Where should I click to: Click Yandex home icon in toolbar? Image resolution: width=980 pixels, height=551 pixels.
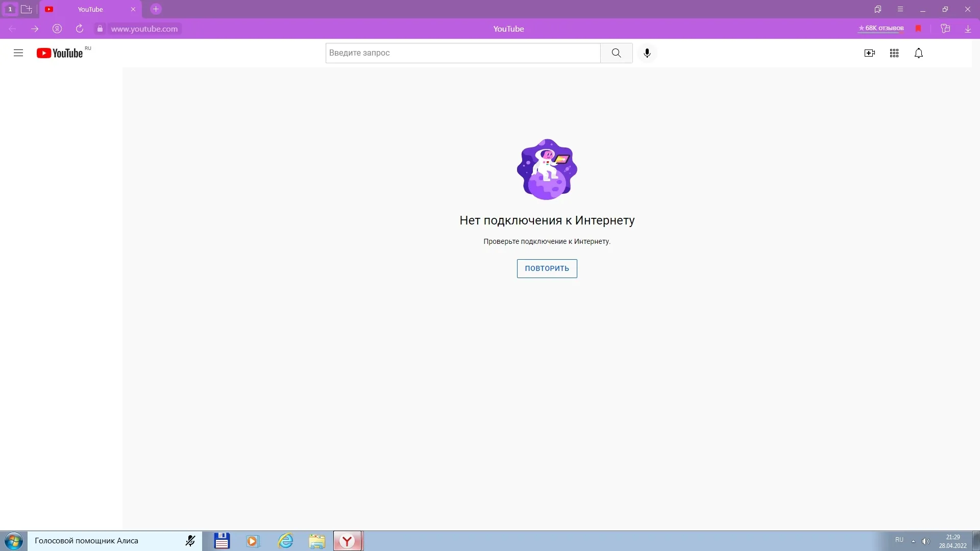(x=57, y=29)
